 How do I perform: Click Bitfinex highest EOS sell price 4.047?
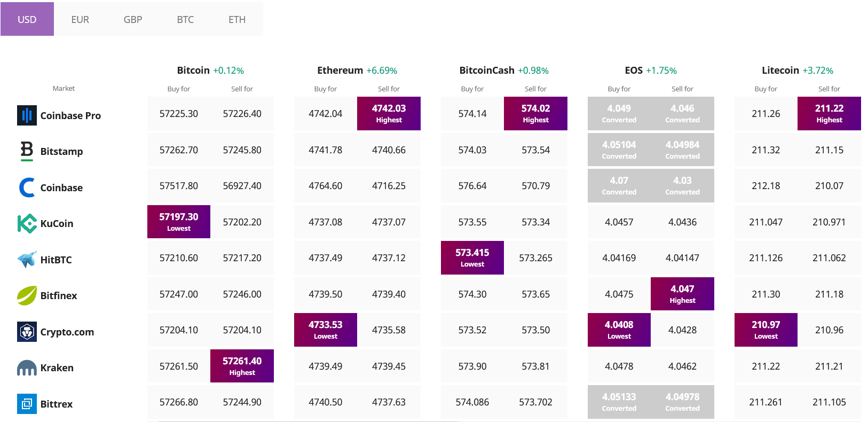pos(682,294)
